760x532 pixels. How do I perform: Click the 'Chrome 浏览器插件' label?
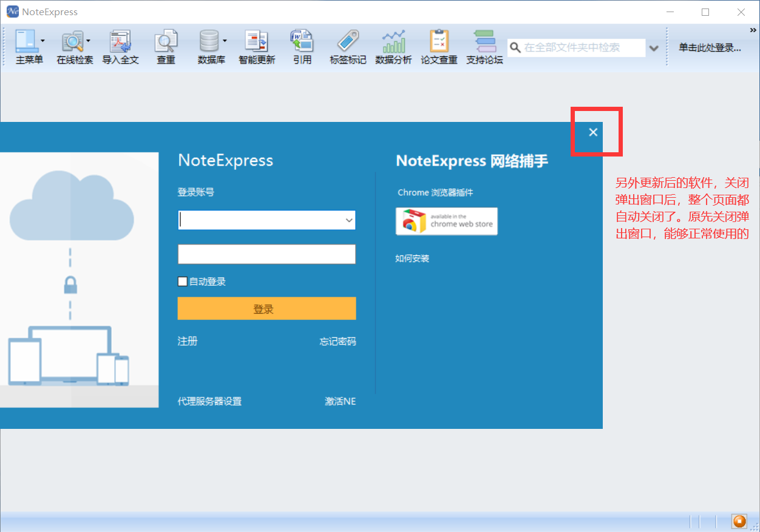pos(435,192)
